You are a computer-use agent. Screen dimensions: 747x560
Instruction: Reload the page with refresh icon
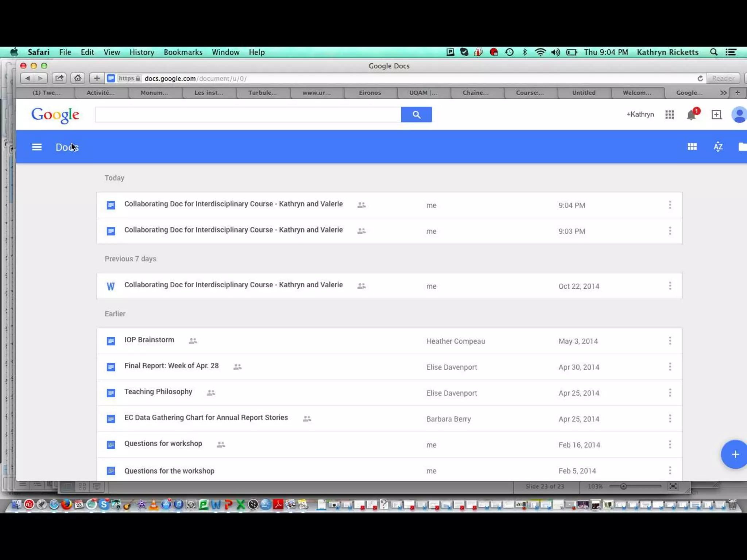[x=700, y=78]
